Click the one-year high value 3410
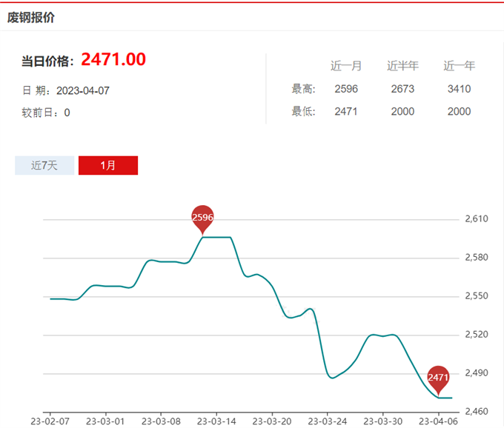 459,89
